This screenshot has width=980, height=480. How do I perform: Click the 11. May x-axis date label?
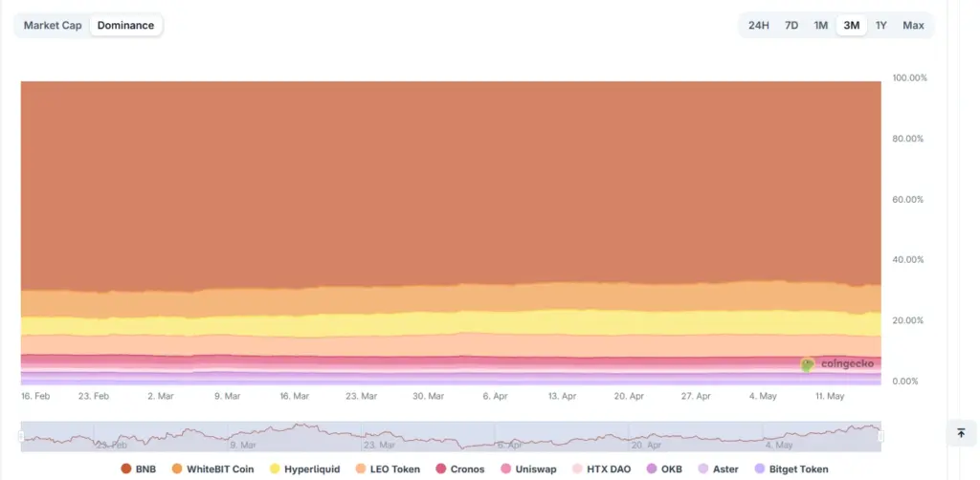pyautogui.click(x=831, y=397)
